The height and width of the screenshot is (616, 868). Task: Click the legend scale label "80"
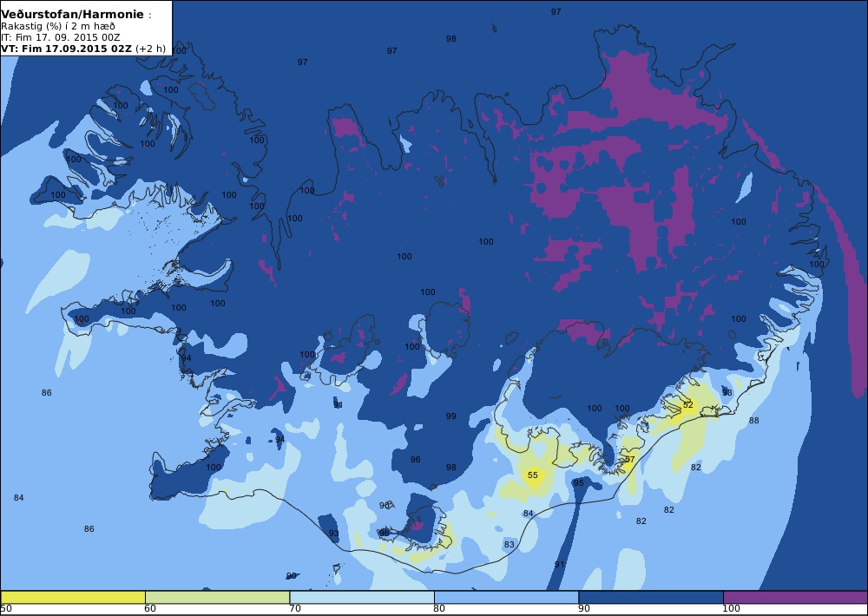pos(439,609)
